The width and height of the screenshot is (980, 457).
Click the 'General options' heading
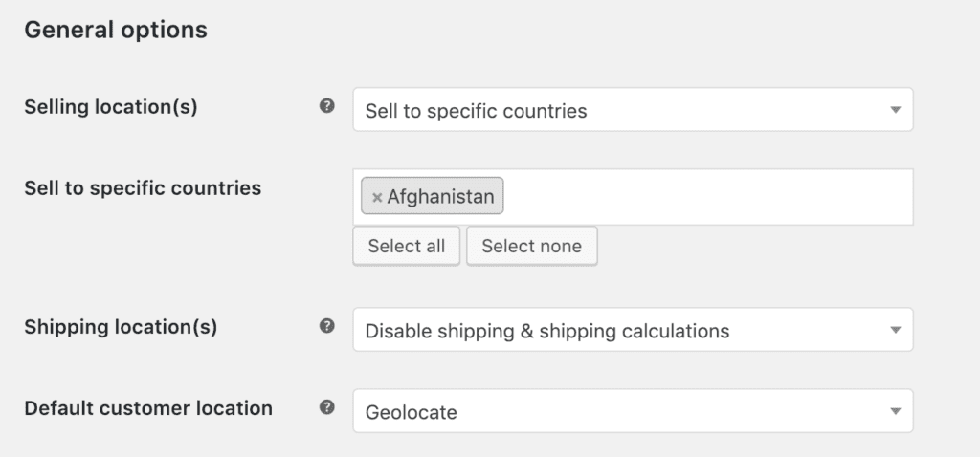(116, 30)
